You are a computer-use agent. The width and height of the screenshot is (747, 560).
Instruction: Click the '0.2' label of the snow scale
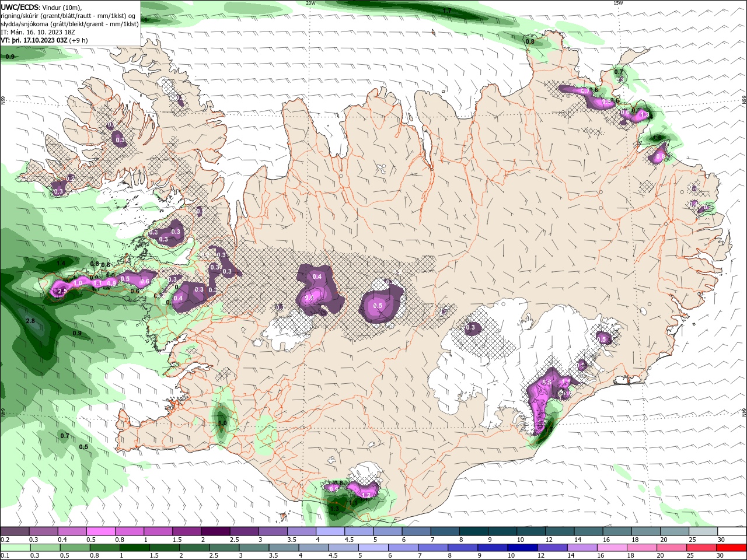pyautogui.click(x=5, y=540)
